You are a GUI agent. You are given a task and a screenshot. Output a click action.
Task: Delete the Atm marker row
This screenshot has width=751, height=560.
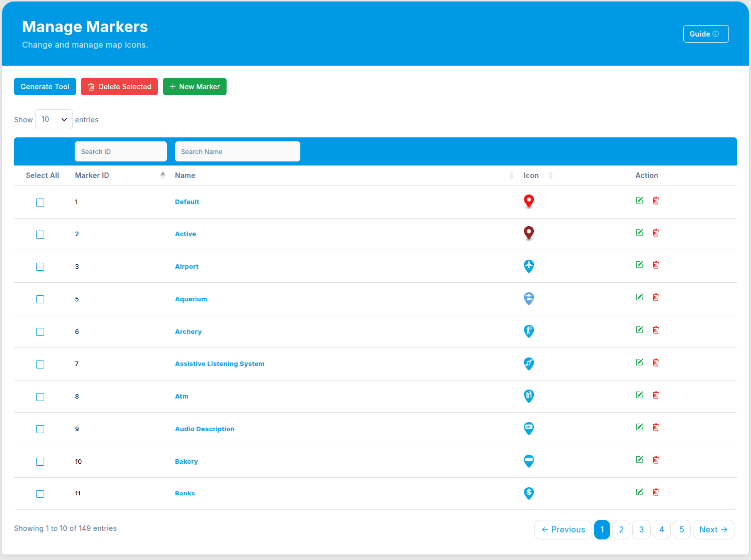click(x=656, y=395)
